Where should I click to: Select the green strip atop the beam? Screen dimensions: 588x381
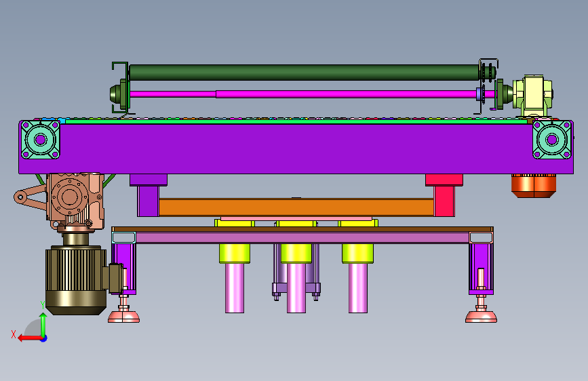(x=296, y=121)
